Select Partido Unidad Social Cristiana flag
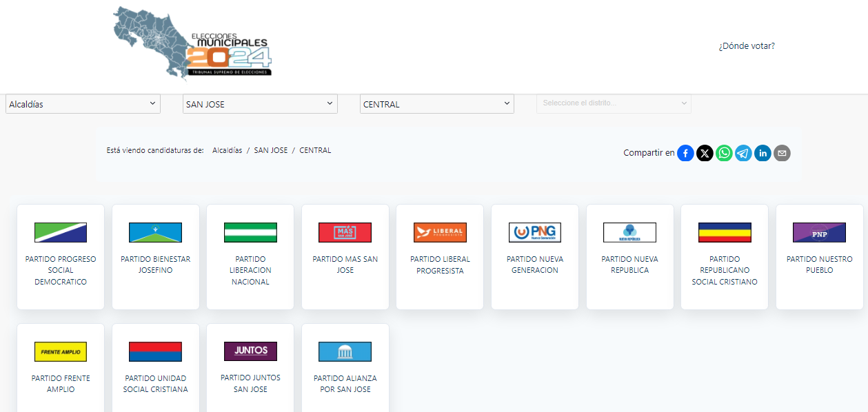The height and width of the screenshot is (412, 868). 155,351
